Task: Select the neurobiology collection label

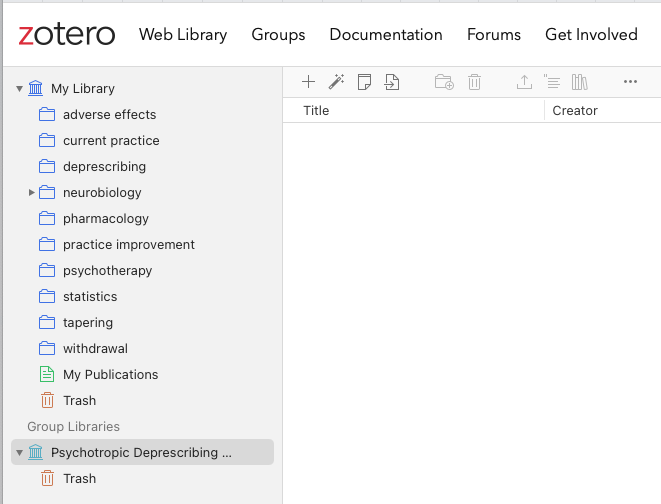Action: (102, 193)
